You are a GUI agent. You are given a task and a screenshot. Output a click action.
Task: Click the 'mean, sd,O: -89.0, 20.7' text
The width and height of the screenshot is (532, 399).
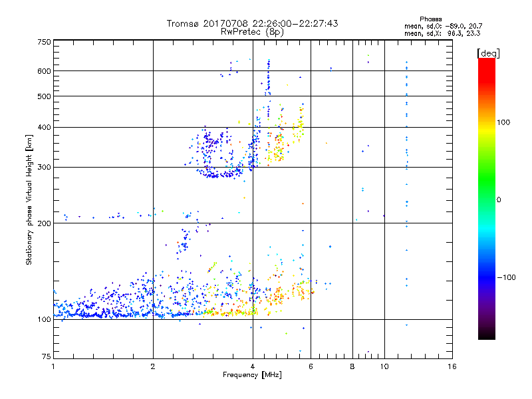point(443,26)
